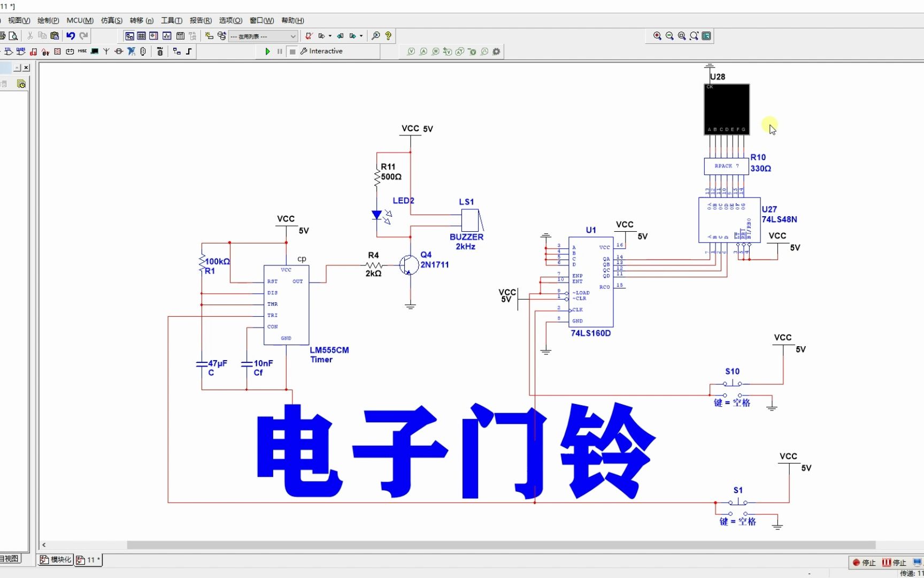This screenshot has height=578, width=924.
Task: Switch to the 目视图 panel tab
Action: pyautogui.click(x=10, y=559)
